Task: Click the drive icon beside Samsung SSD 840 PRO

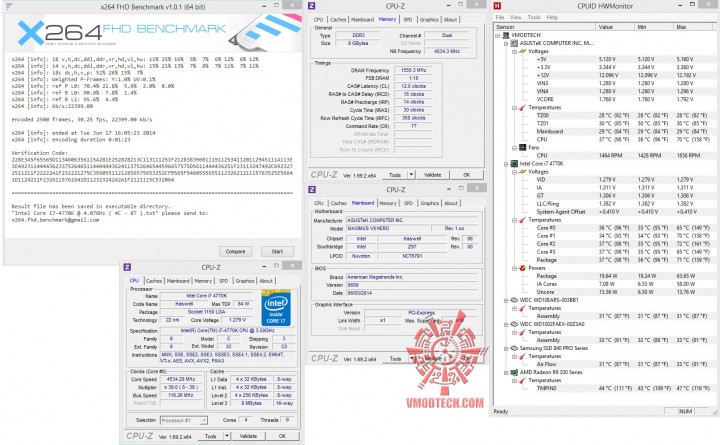Action: [514, 348]
